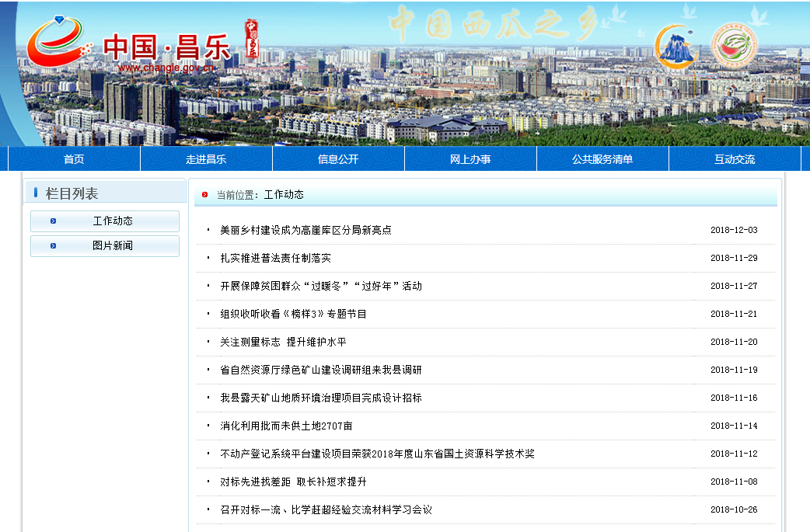Select 图片新闻 in the sidebar list
This screenshot has height=532, width=810.
113,246
